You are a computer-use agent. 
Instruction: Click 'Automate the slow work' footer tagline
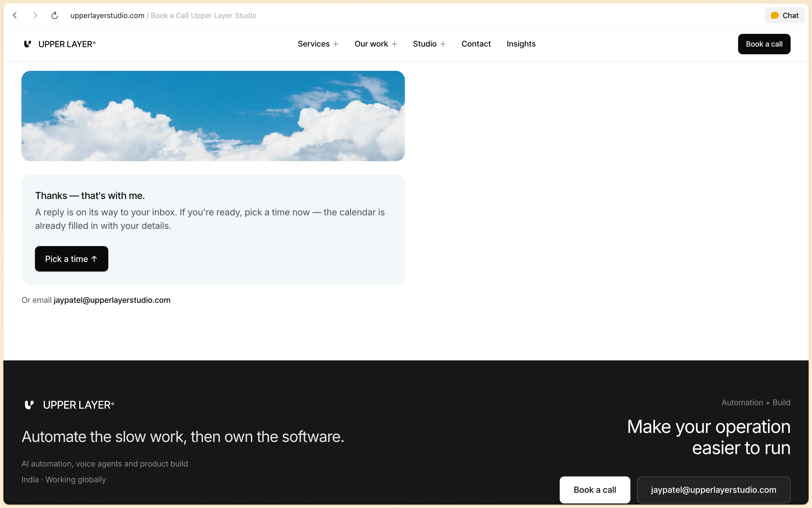pos(183,436)
